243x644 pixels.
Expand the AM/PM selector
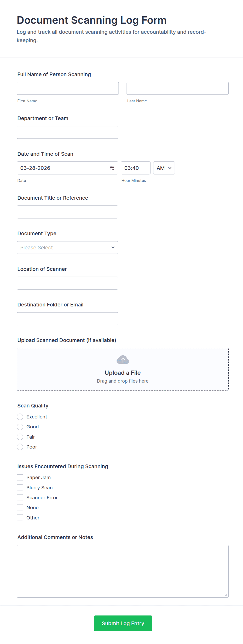[164, 168]
